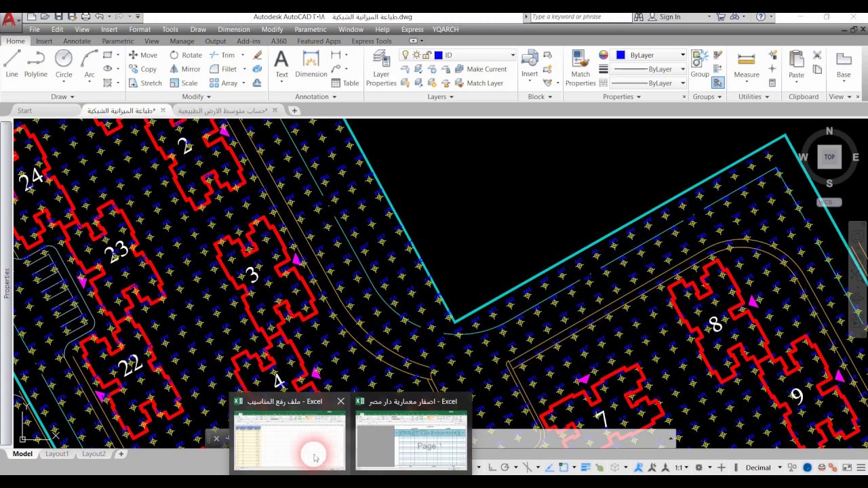Select the Polyline tool
The height and width of the screenshot is (488, 868).
(x=36, y=64)
